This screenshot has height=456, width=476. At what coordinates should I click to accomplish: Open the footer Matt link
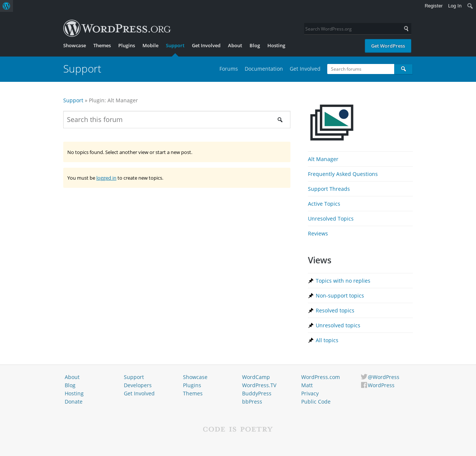307,385
